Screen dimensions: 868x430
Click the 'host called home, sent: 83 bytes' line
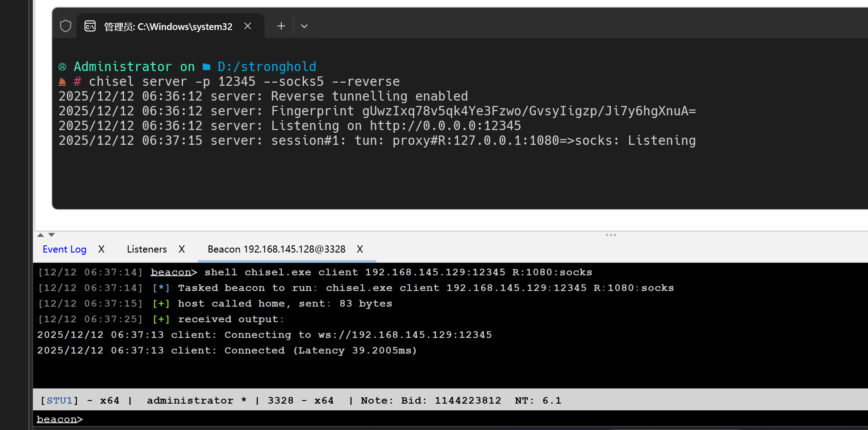pyautogui.click(x=215, y=304)
